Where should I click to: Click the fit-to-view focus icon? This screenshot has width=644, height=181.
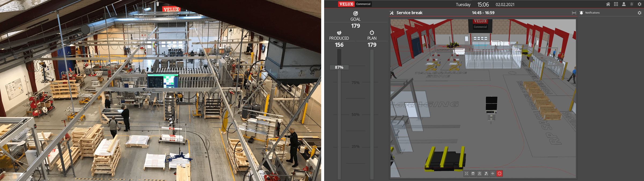[x=466, y=173]
